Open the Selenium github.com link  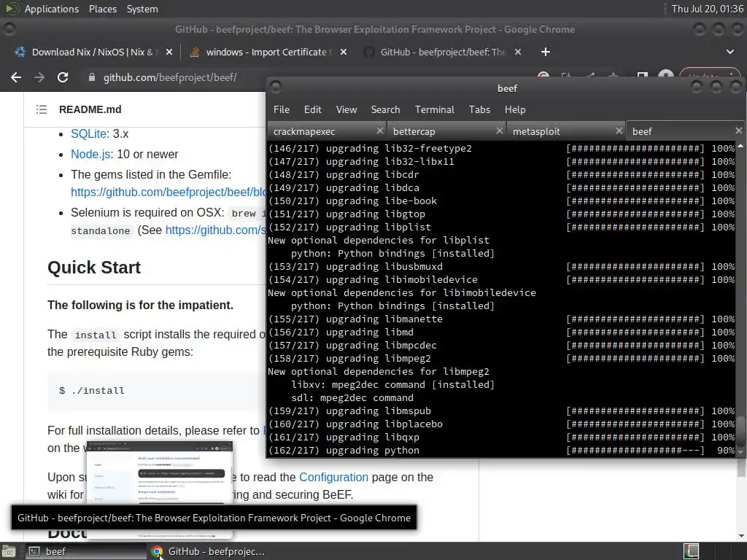coord(215,230)
